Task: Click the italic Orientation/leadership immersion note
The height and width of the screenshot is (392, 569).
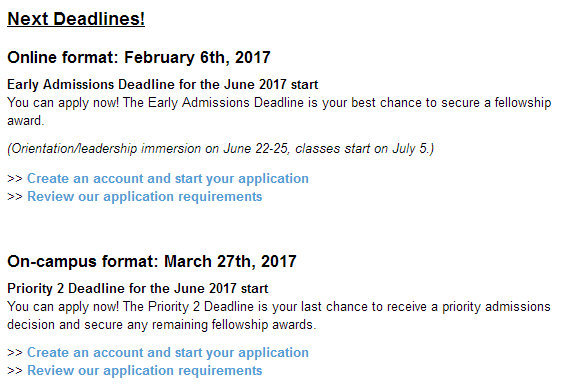Action: pyautogui.click(x=220, y=148)
